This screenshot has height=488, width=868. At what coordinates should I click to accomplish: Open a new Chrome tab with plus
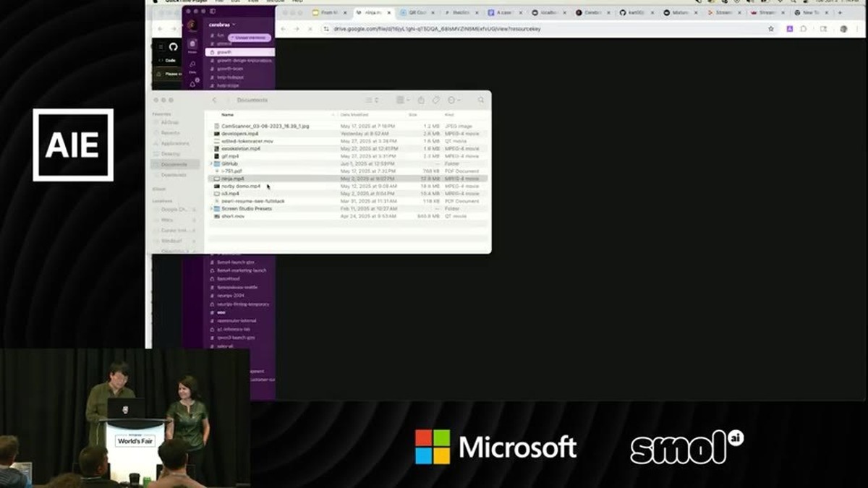click(x=839, y=12)
